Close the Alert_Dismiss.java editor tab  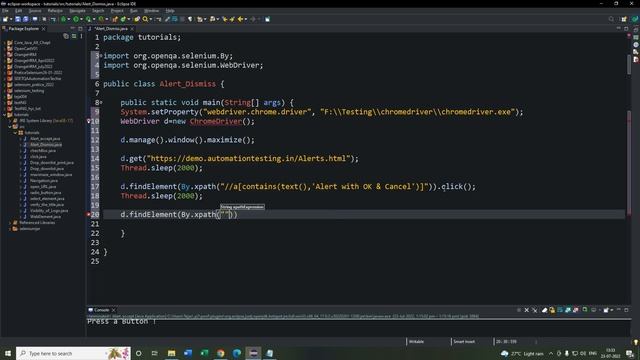click(x=132, y=29)
